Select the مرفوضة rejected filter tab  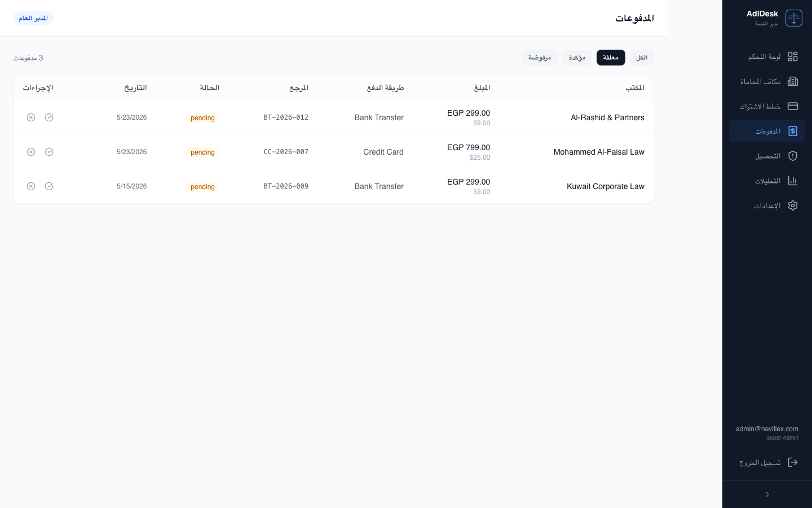point(540,58)
